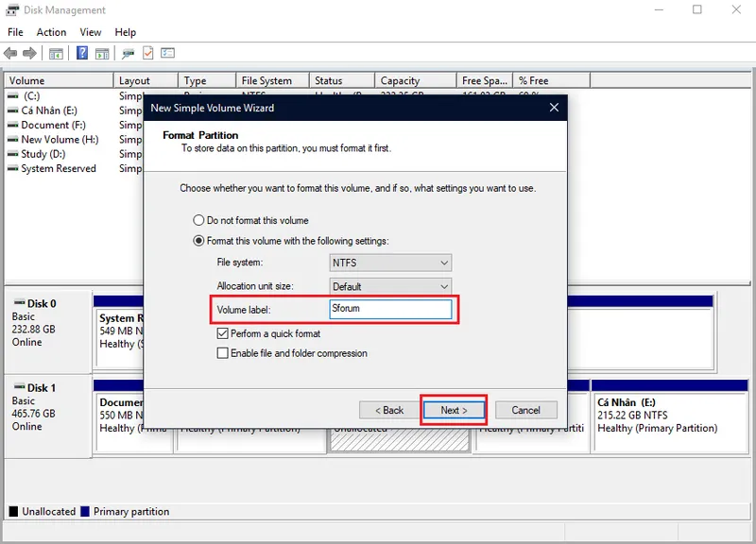Image resolution: width=756 pixels, height=544 pixels.
Task: Select 'Format this volume with following settings'
Action: coord(199,241)
